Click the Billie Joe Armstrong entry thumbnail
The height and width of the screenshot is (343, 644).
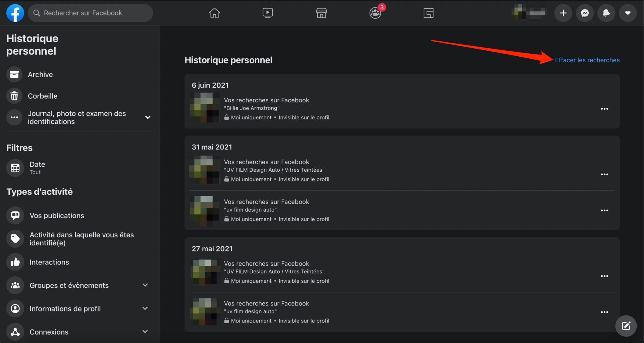click(x=205, y=108)
